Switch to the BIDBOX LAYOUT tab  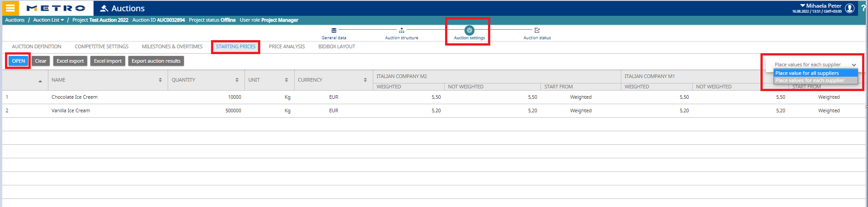[x=337, y=46]
